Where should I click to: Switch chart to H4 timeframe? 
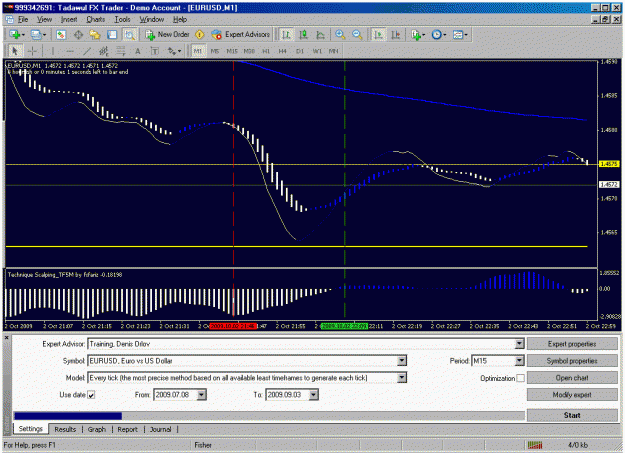[283, 51]
